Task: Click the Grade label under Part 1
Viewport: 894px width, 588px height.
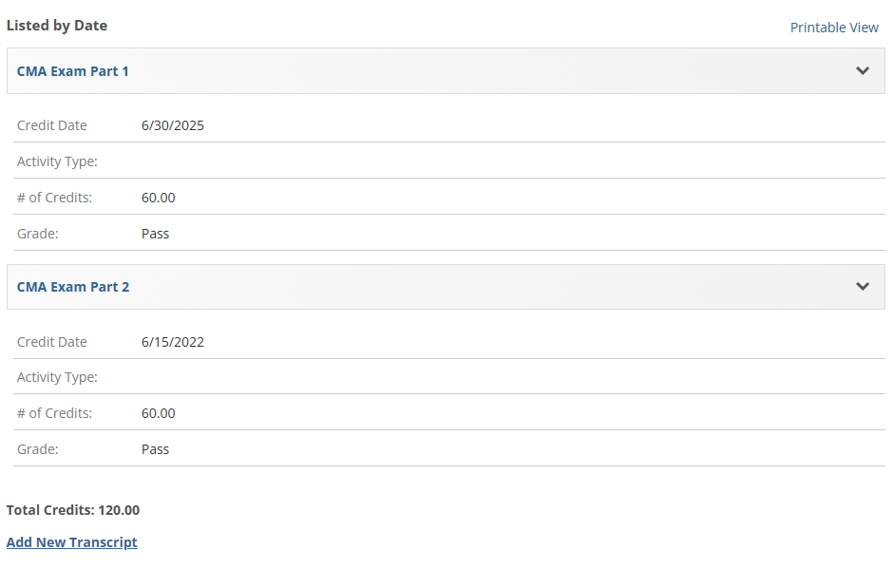Action: tap(38, 234)
